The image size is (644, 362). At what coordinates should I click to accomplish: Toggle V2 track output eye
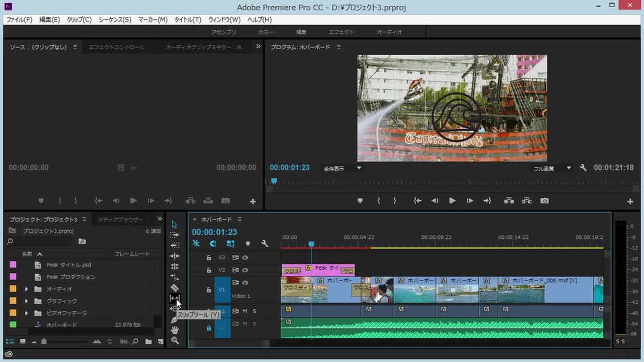coord(245,270)
